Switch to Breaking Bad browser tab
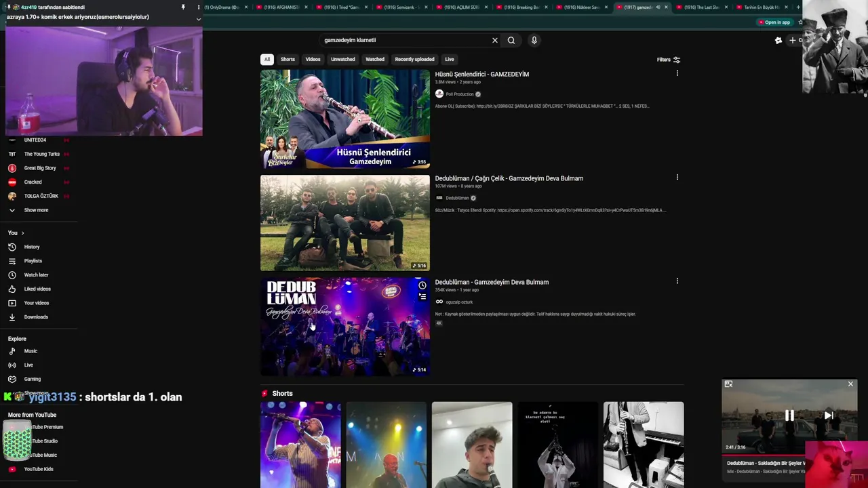Image resolution: width=868 pixels, height=488 pixels. pyautogui.click(x=521, y=7)
